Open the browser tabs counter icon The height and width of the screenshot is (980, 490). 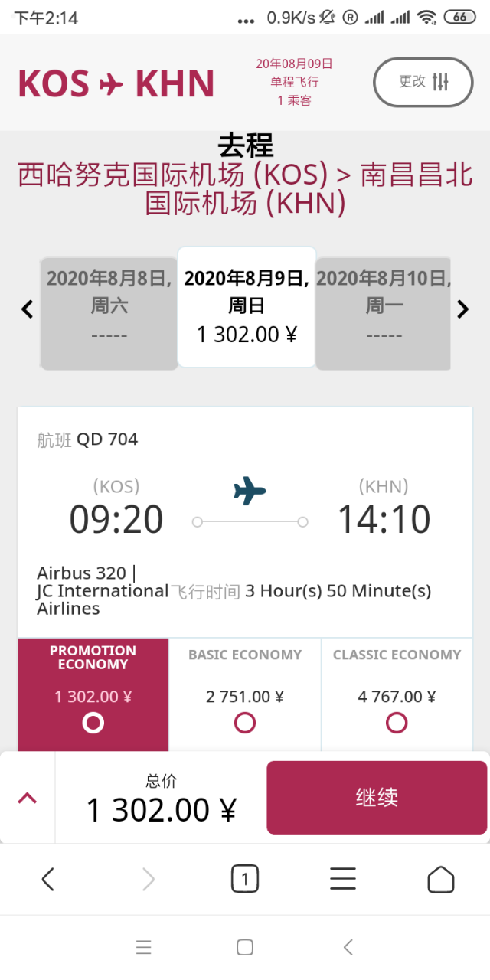tap(245, 880)
